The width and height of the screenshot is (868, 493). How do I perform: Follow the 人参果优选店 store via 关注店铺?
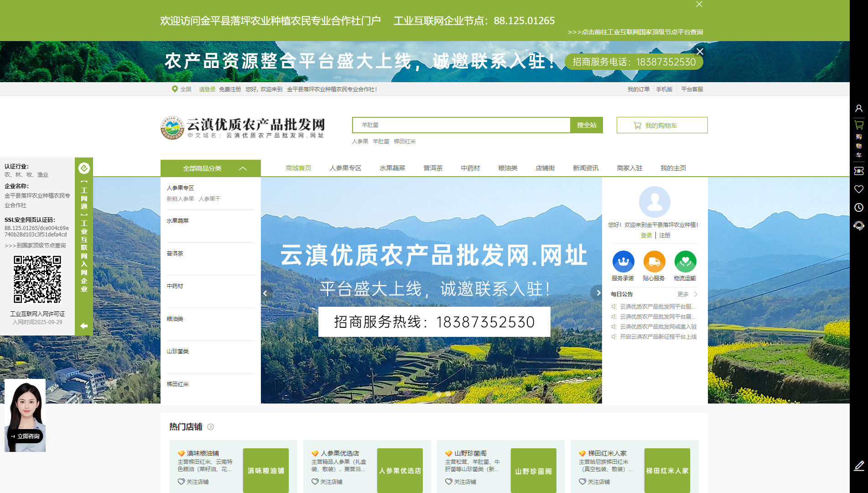tap(327, 482)
